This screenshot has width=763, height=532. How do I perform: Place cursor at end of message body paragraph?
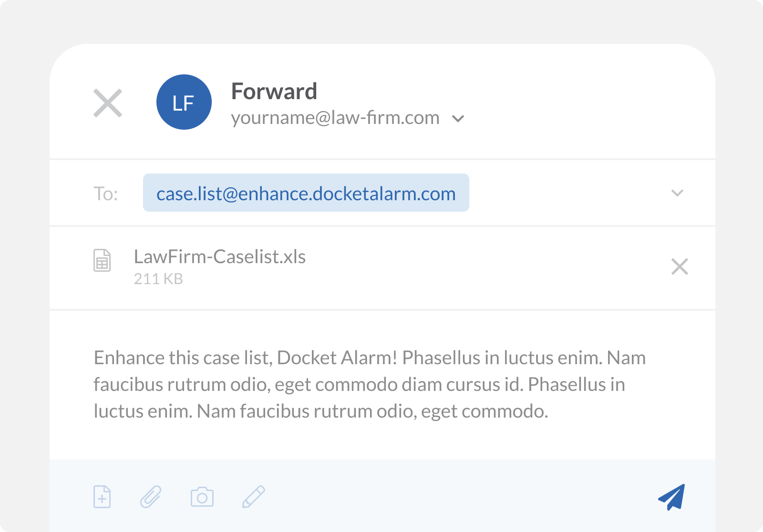549,411
